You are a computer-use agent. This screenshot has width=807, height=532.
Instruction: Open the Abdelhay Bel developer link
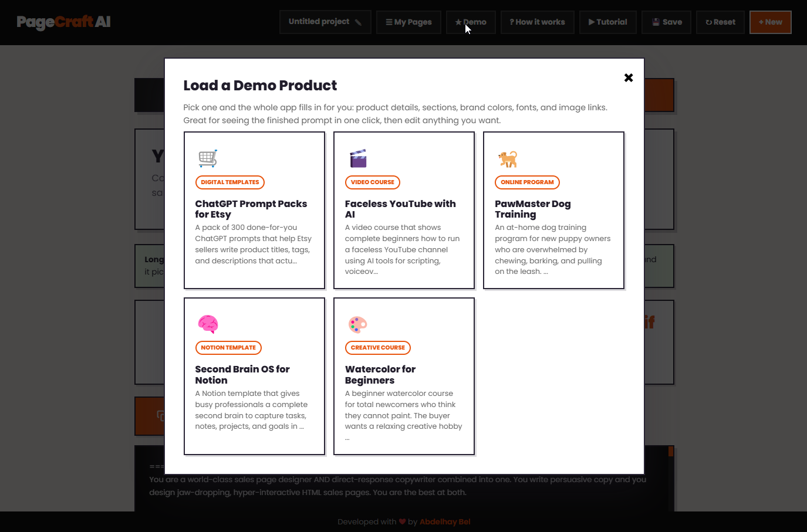click(445, 522)
